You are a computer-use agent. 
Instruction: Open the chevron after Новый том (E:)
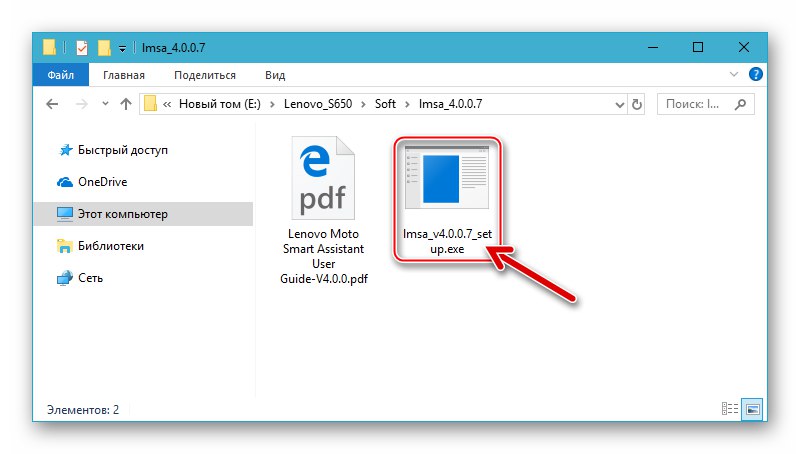272,105
